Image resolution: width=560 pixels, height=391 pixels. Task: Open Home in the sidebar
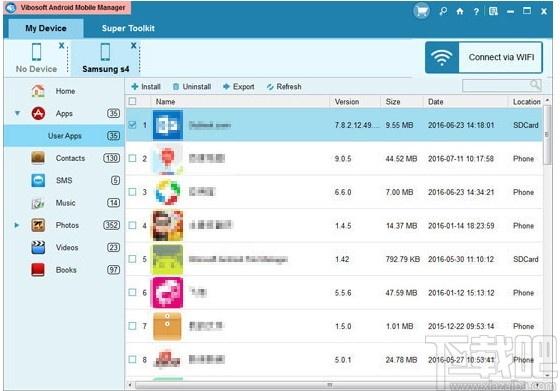[64, 91]
